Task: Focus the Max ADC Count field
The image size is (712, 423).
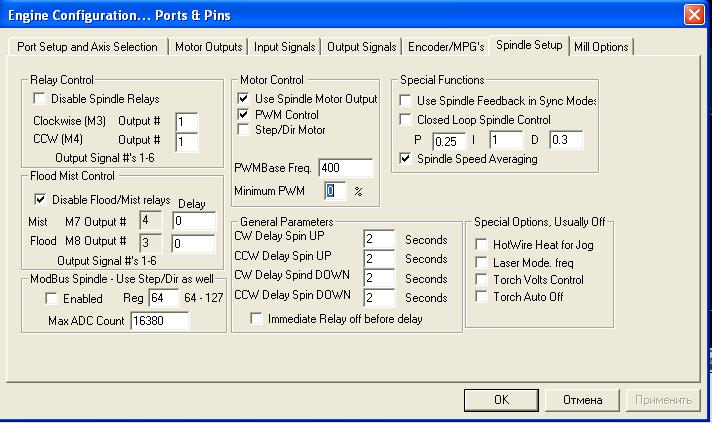Action: [x=160, y=321]
